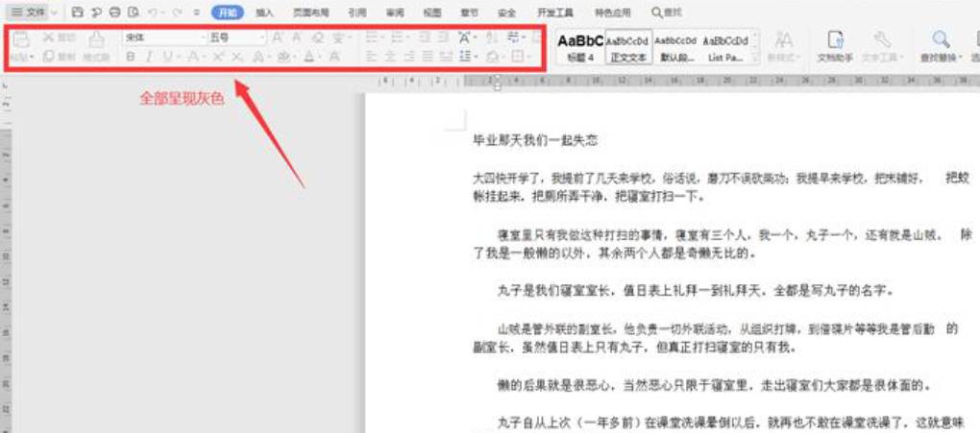Screen dimensions: 980x433
Task: Click the center align icon
Action: (390, 57)
